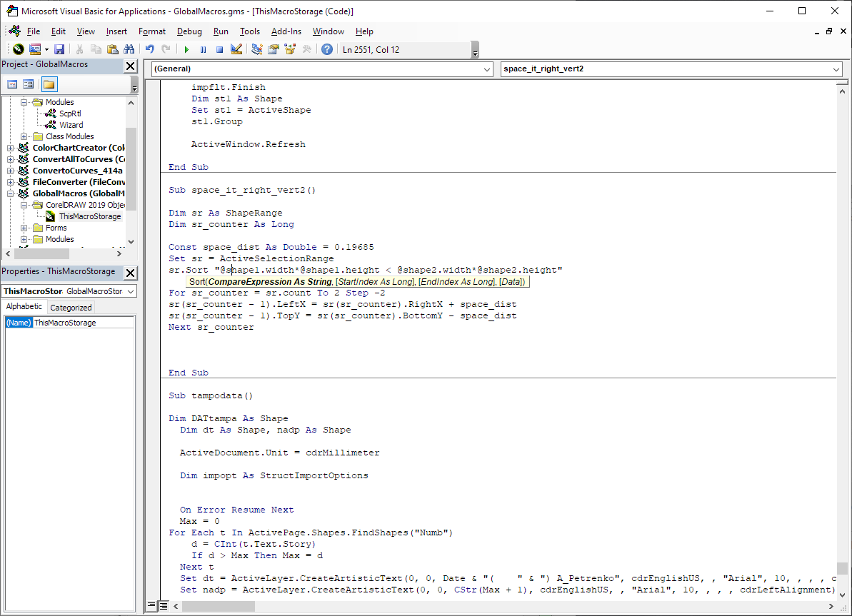Open the Debug menu
Screen dimensions: 852x616
189,31
